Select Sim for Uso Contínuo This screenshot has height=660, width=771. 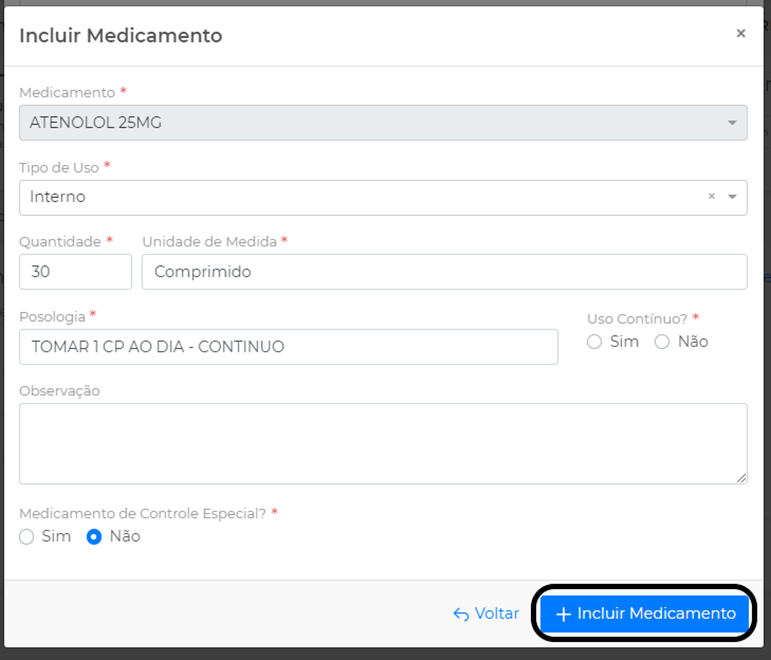click(595, 342)
